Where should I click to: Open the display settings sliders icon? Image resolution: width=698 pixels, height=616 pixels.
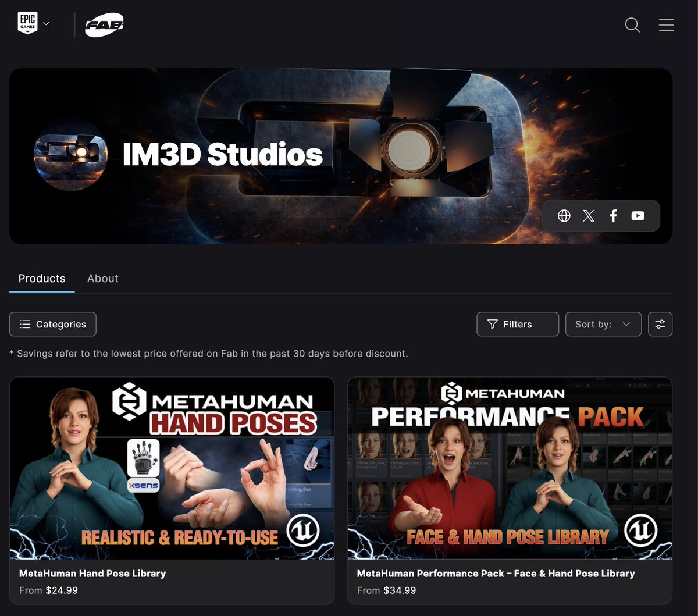[660, 325]
